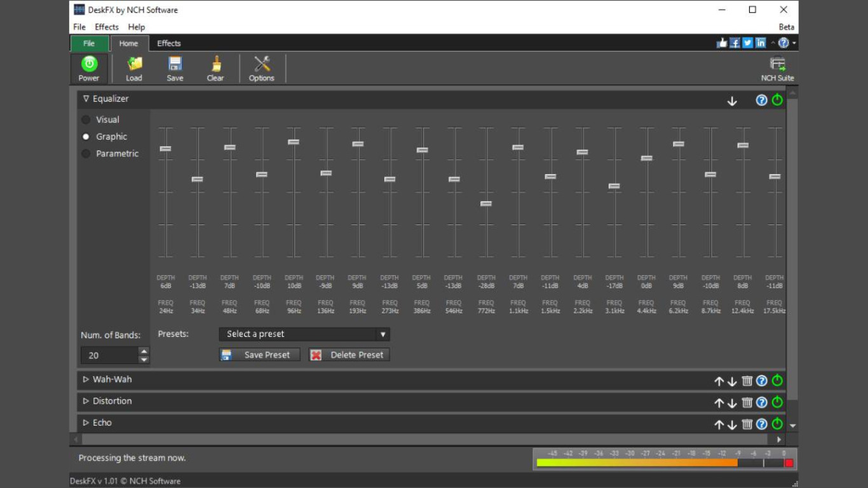Toggle Equalizer effect power on/off

pos(777,100)
